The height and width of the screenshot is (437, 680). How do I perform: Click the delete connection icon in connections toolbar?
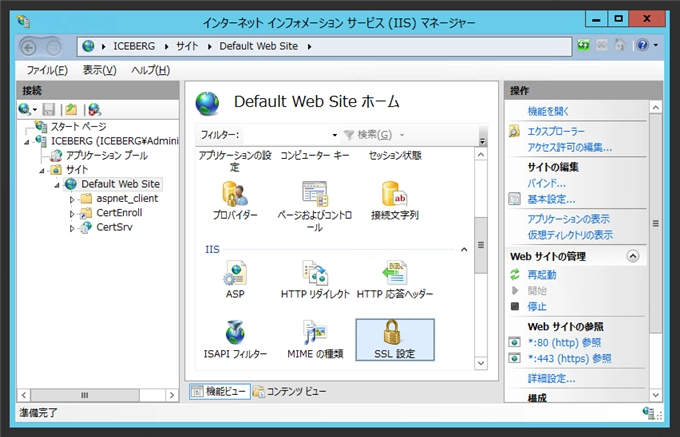pos(94,110)
